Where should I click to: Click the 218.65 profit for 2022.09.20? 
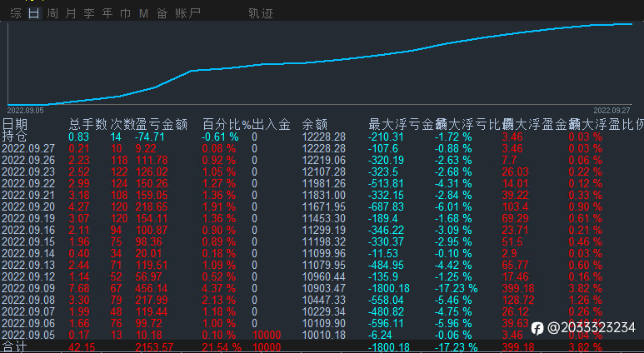[152, 206]
